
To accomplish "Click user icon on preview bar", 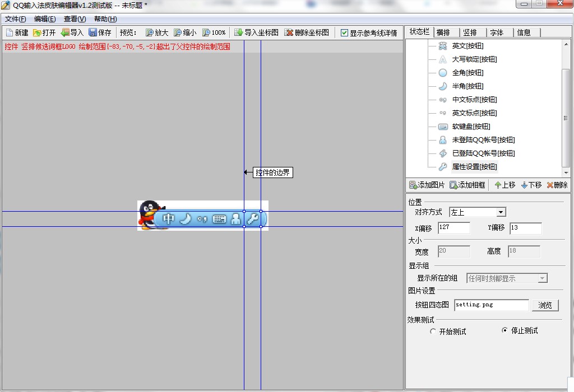I will [x=236, y=218].
